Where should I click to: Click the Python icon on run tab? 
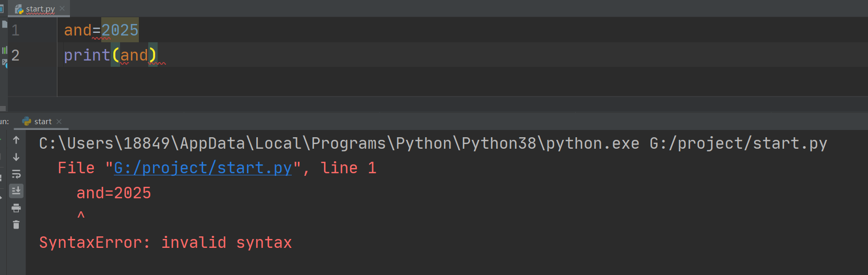coord(27,122)
